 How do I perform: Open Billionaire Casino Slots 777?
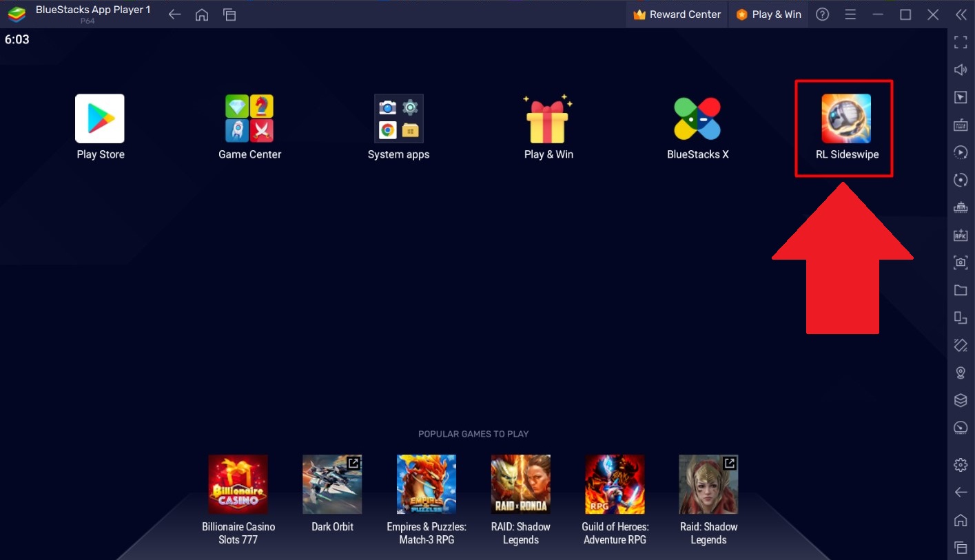point(238,484)
